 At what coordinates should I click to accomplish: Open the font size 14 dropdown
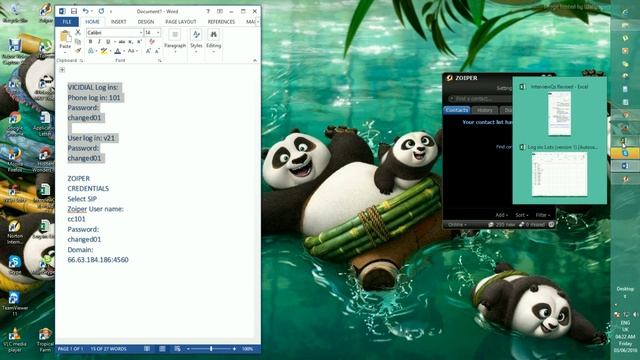[158, 33]
